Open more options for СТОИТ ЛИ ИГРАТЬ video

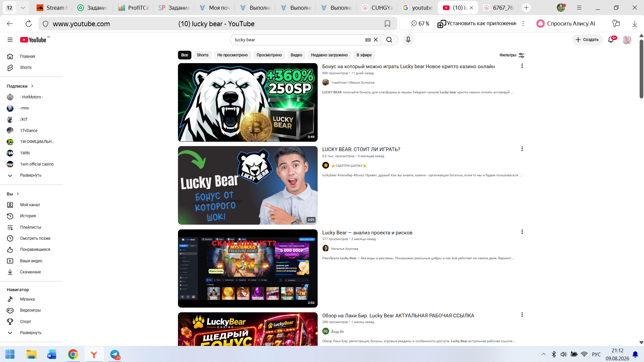522,149
